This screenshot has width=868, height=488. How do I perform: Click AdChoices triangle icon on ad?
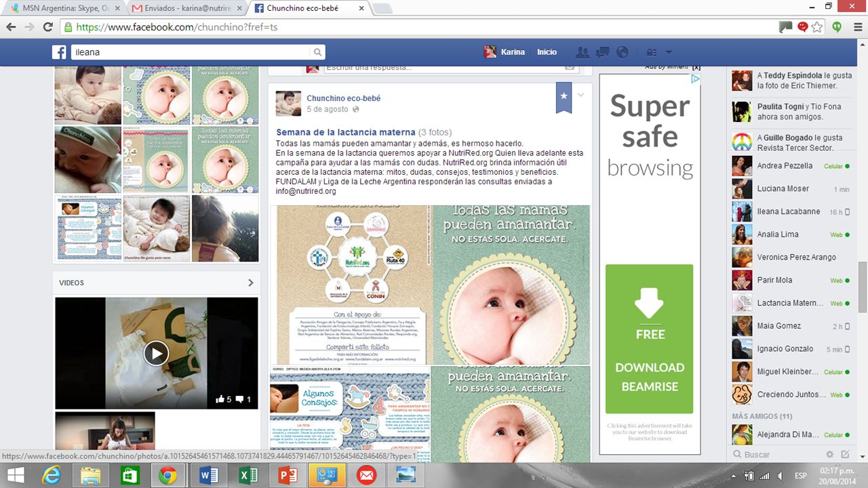pos(696,79)
